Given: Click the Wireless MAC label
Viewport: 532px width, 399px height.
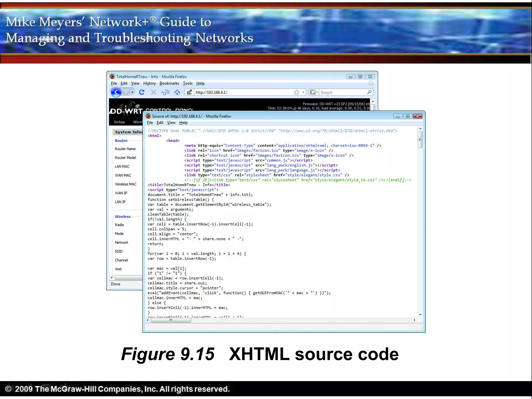Looking at the screenshot, I should [125, 184].
